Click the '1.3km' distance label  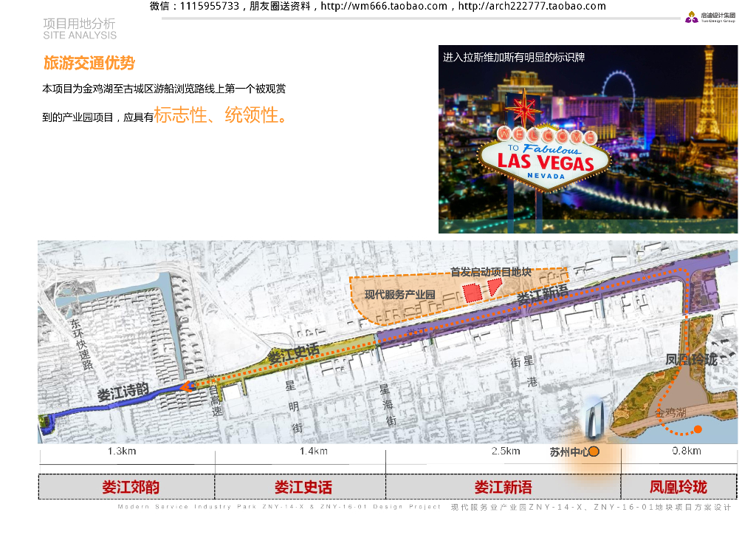122,451
